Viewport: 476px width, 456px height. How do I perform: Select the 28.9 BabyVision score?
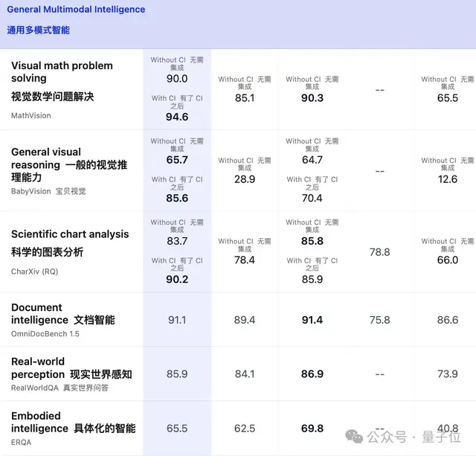(245, 179)
